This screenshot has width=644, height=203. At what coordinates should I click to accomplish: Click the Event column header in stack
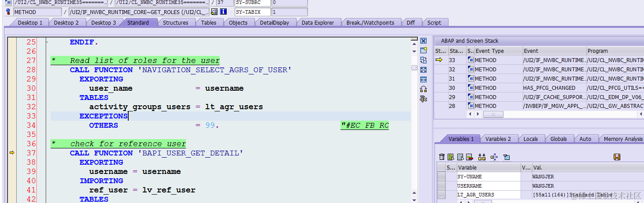554,51
